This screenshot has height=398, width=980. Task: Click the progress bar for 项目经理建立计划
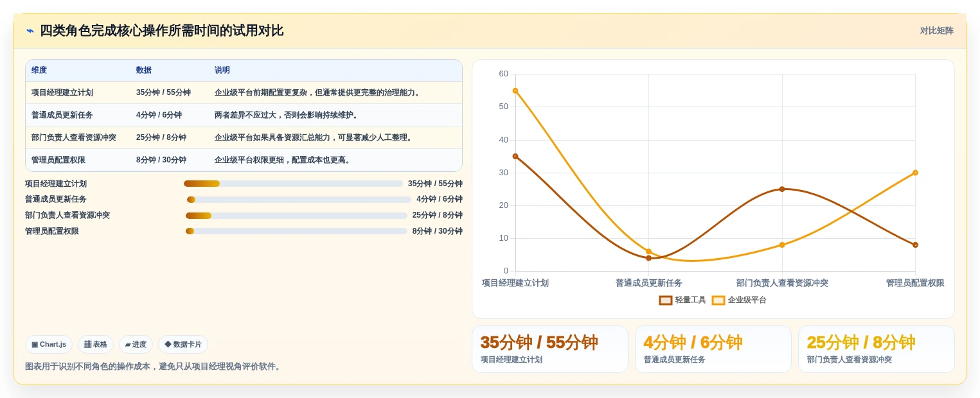click(x=293, y=184)
